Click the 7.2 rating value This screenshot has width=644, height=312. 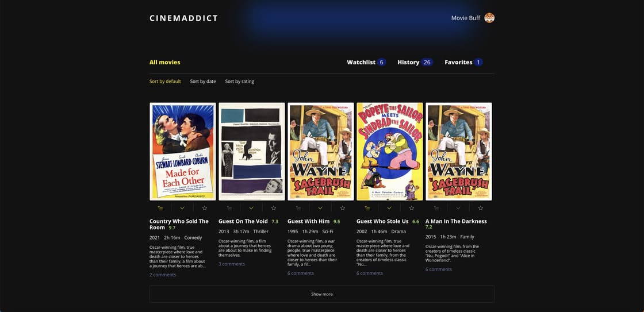(x=429, y=227)
